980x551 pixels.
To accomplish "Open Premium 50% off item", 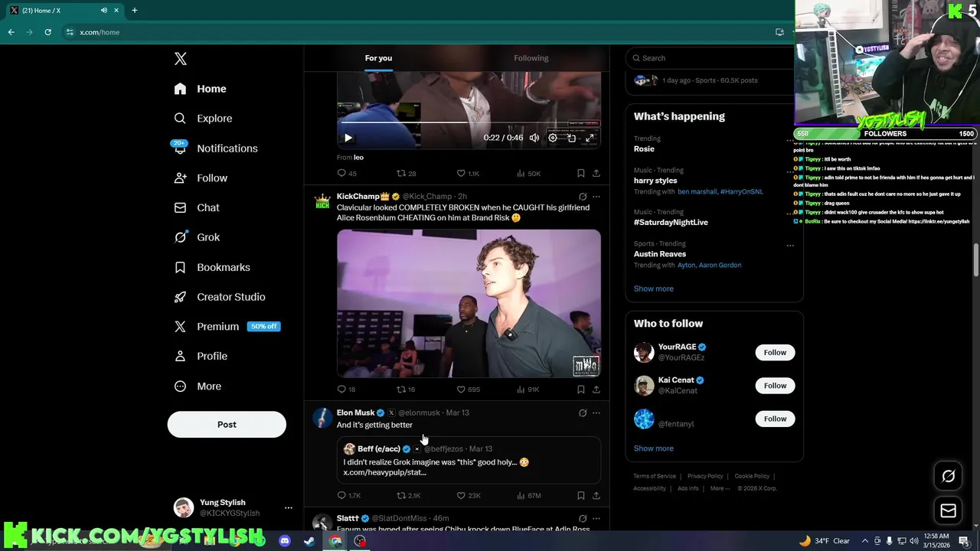I will tap(227, 326).
